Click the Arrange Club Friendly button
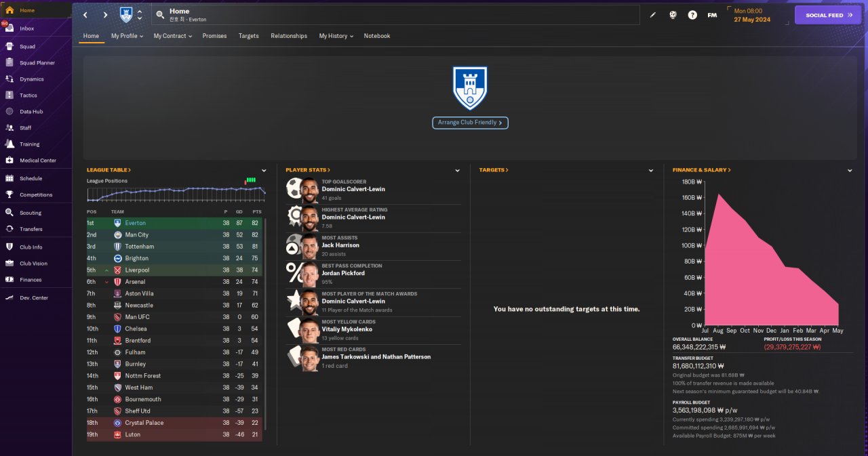Viewport: 868px width, 456px height. pos(470,123)
